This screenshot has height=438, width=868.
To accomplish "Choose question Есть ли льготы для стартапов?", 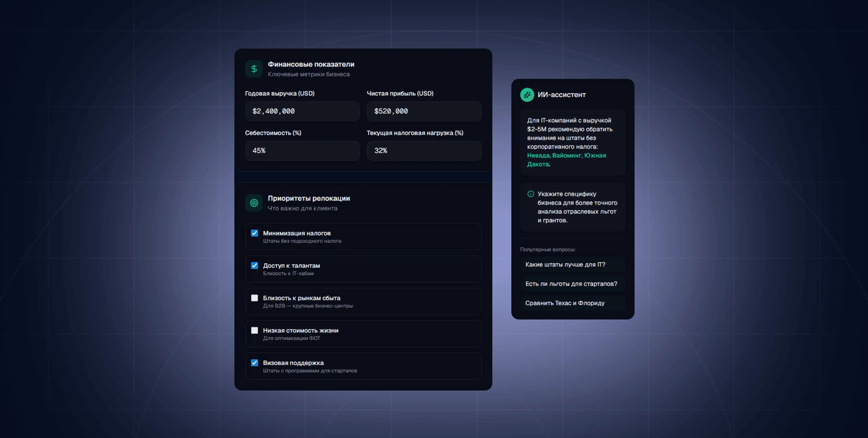I will (x=573, y=284).
